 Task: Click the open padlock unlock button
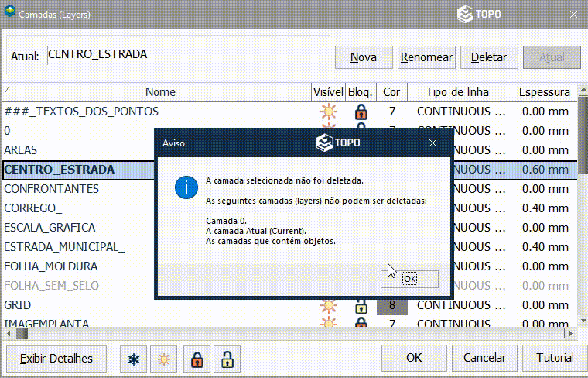pos(227,359)
